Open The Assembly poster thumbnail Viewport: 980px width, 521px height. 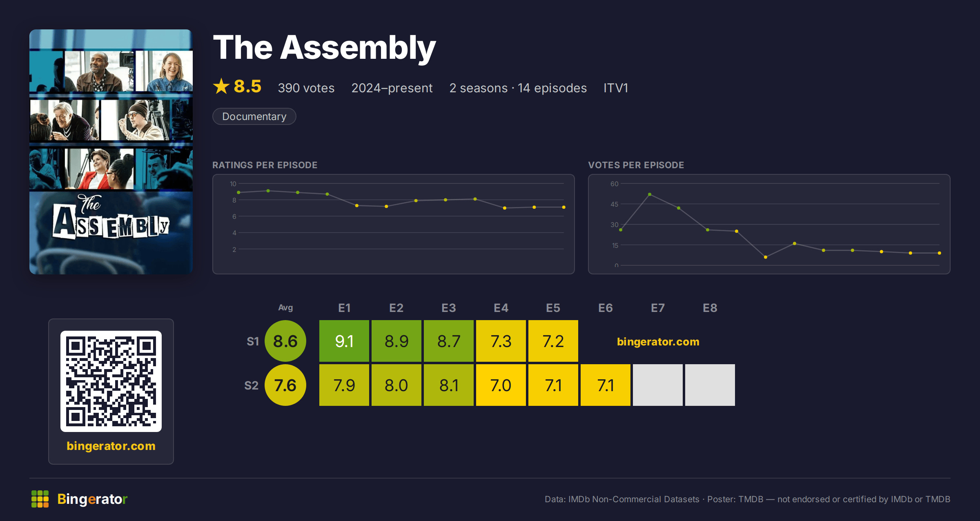coord(111,152)
